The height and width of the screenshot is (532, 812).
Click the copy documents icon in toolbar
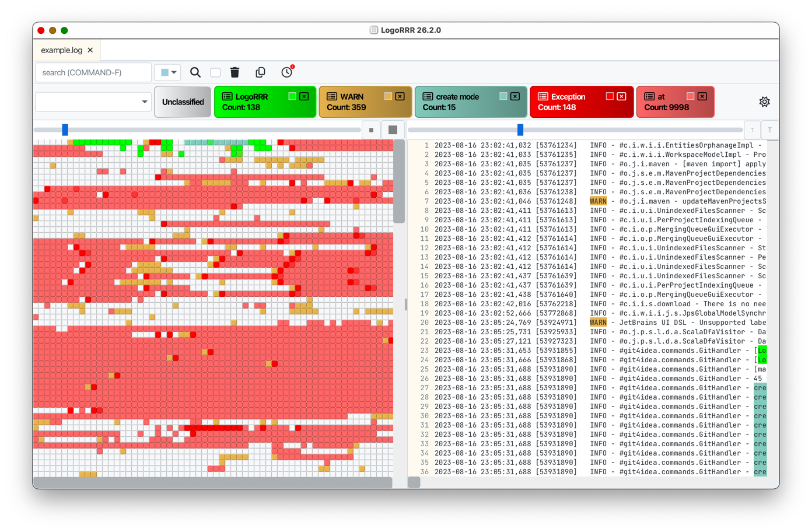261,72
